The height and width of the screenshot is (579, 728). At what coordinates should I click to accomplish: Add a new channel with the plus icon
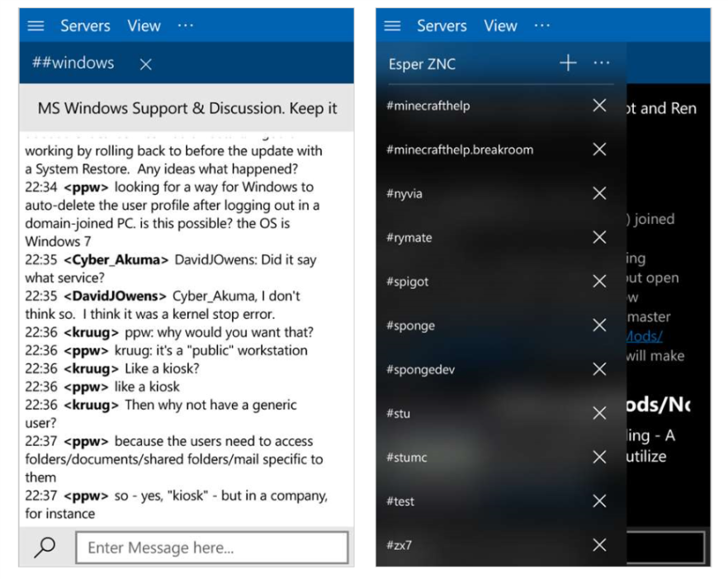(569, 63)
